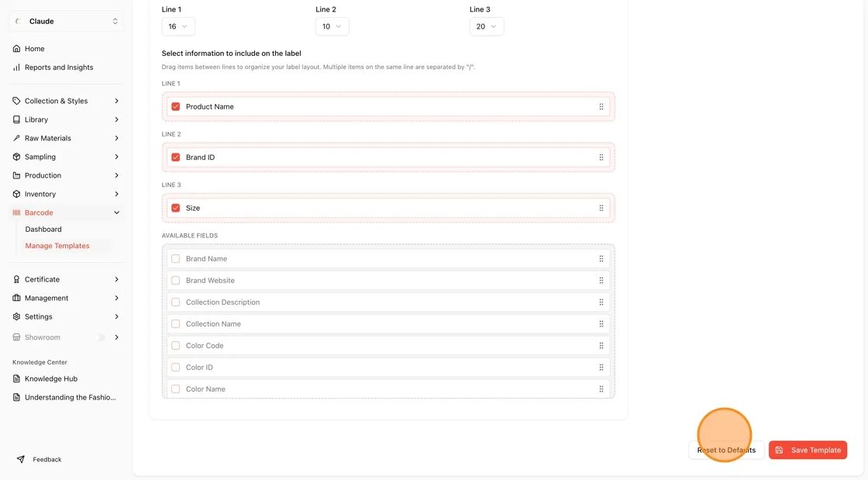Uncheck the Product Name checkbox
868x480 pixels.
click(x=175, y=107)
